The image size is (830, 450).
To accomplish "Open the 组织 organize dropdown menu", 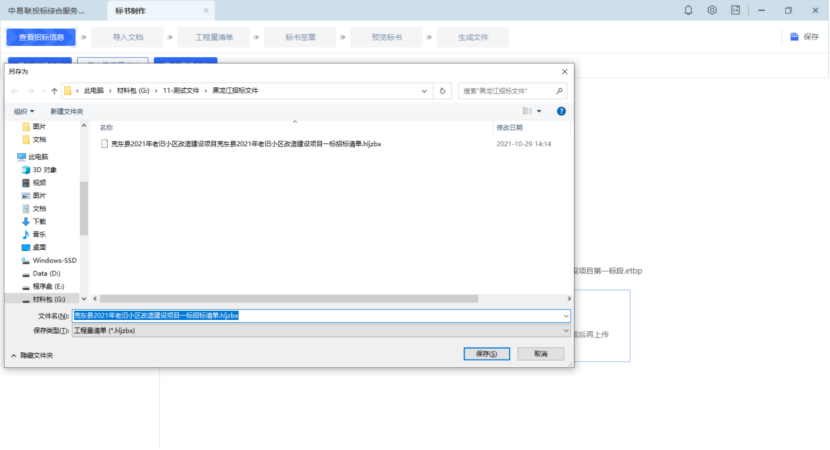I will pyautogui.click(x=24, y=111).
